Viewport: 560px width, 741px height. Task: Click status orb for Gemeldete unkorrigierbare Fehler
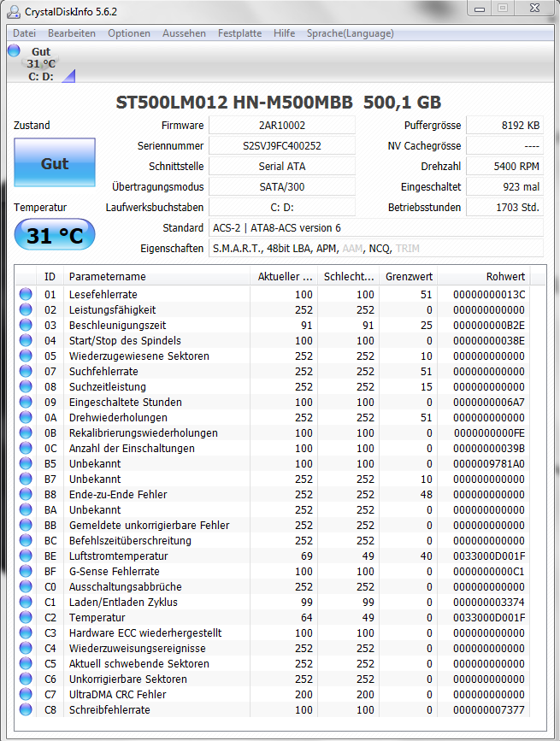(x=26, y=525)
